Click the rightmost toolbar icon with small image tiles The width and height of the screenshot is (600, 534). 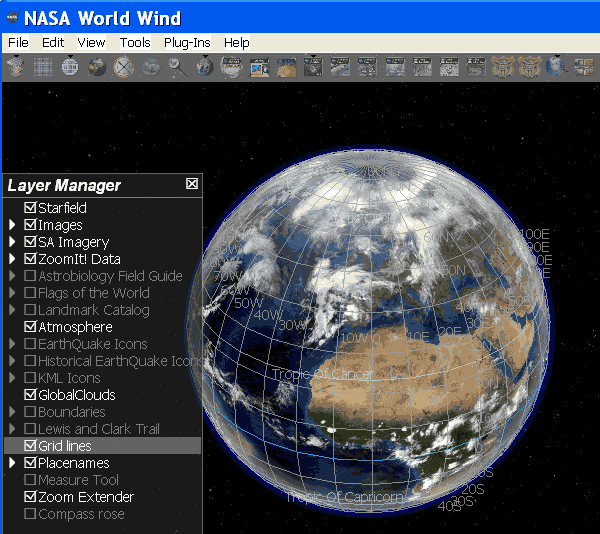point(584,67)
